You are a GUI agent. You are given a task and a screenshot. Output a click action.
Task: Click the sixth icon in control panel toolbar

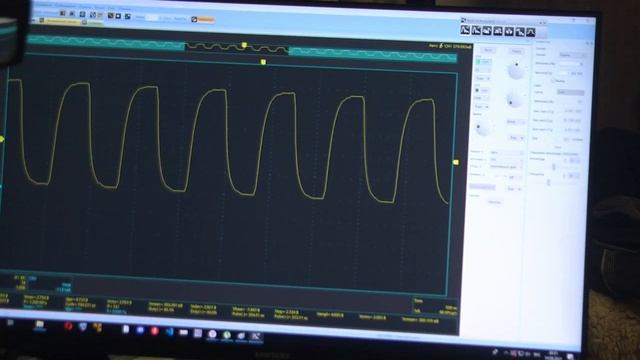tap(520, 32)
